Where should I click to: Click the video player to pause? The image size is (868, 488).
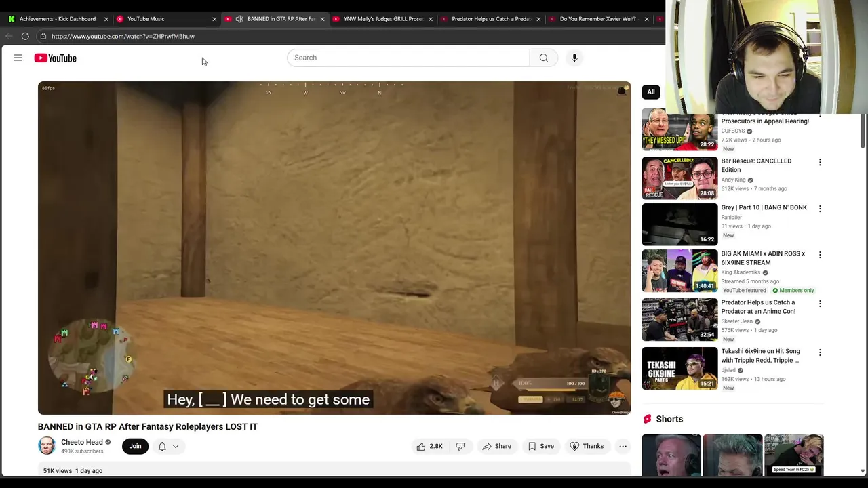(x=334, y=248)
